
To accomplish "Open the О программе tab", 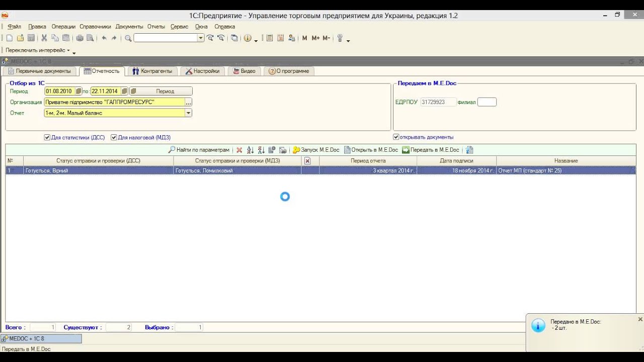I will coord(289,71).
